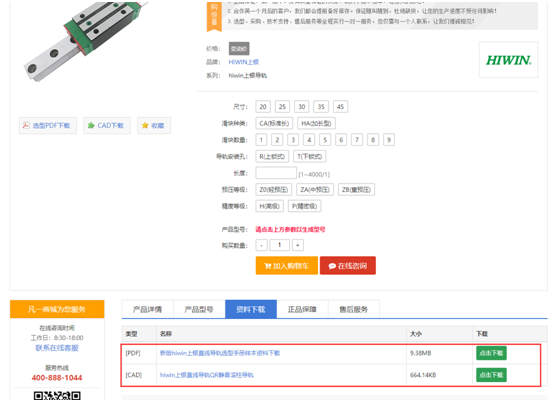Select size option 45
Image resolution: width=558 pixels, height=402 pixels.
click(x=341, y=107)
